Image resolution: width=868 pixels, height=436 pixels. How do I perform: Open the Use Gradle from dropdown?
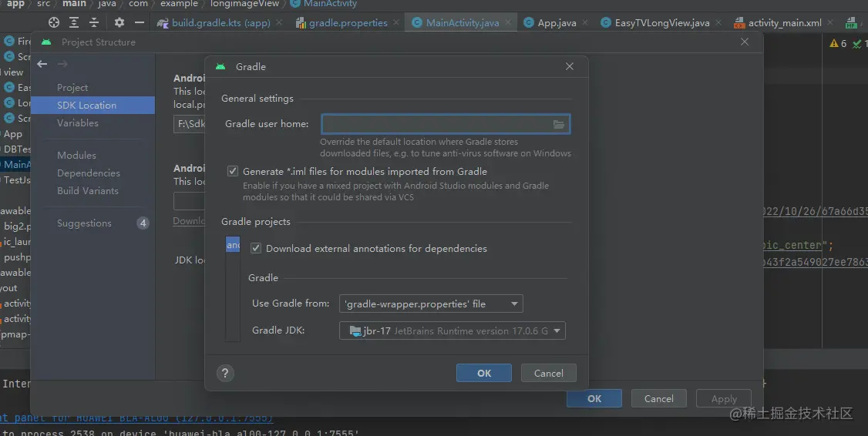point(431,304)
